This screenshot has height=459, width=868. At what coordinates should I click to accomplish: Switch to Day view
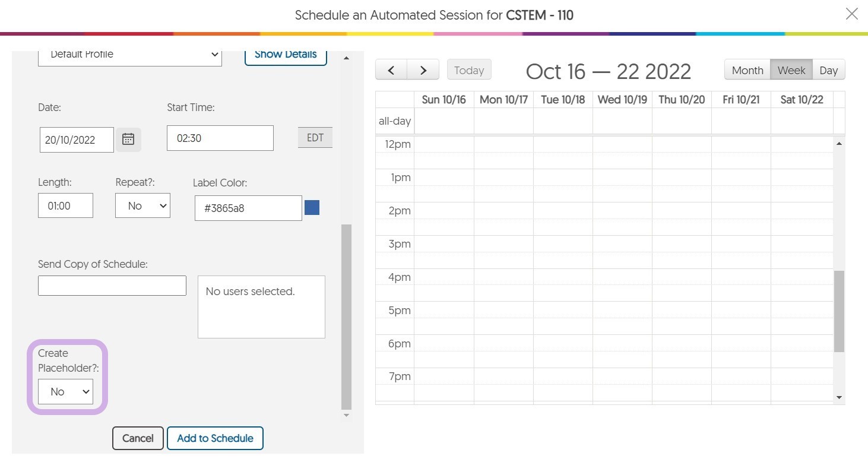tap(828, 70)
